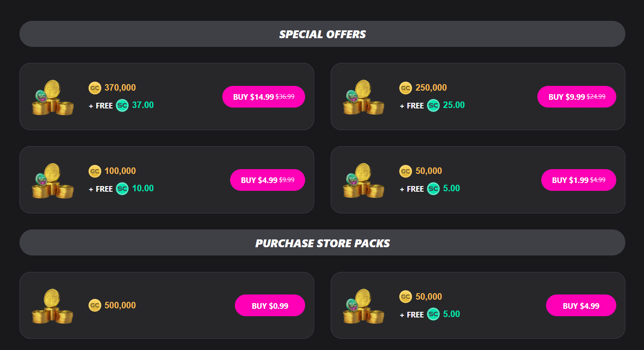Click the GC icon beside 500,000
The image size is (644, 350).
coord(94,305)
